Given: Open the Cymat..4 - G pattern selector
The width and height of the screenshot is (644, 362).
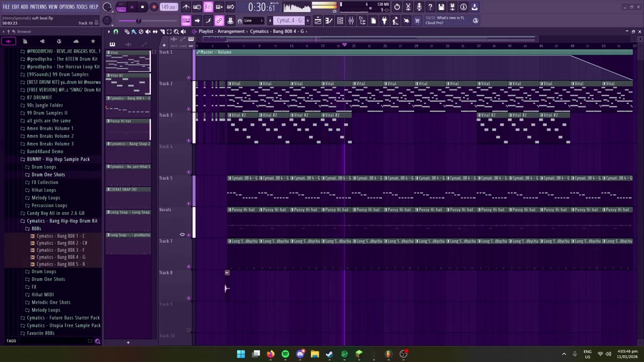Looking at the screenshot, I should tap(290, 21).
